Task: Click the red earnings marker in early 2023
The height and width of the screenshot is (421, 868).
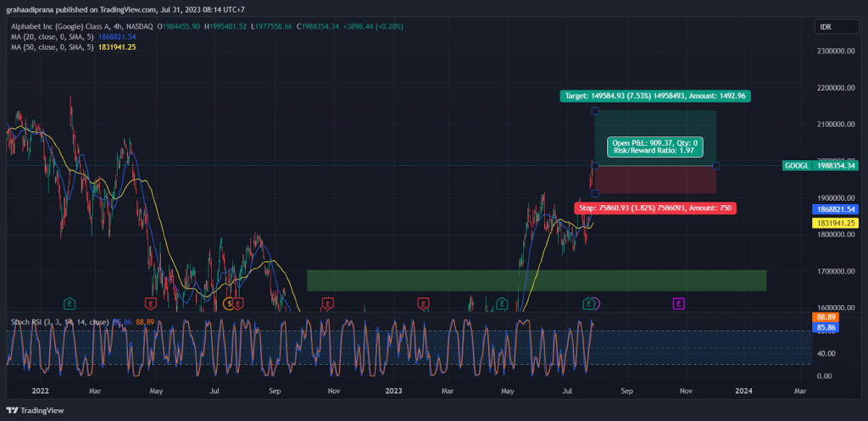Action: [x=424, y=303]
